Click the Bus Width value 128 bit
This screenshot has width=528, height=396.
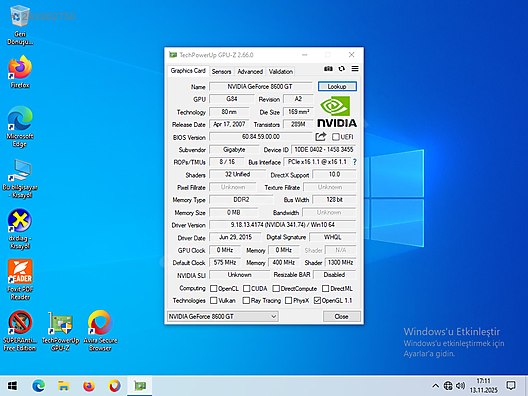[334, 200]
